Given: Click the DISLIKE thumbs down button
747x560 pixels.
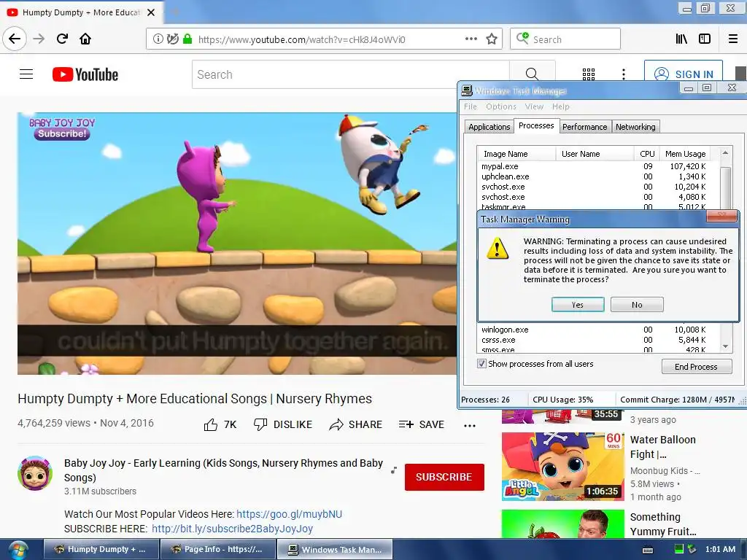Looking at the screenshot, I should click(283, 424).
